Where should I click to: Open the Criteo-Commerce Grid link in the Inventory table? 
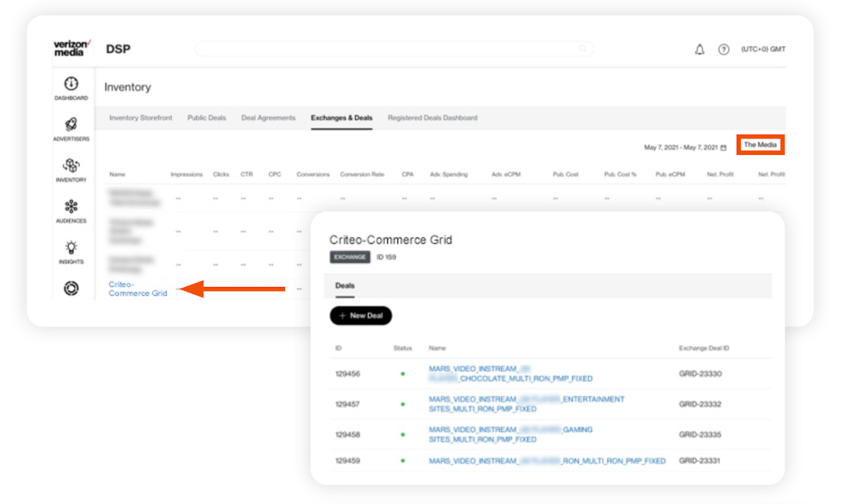click(x=138, y=288)
